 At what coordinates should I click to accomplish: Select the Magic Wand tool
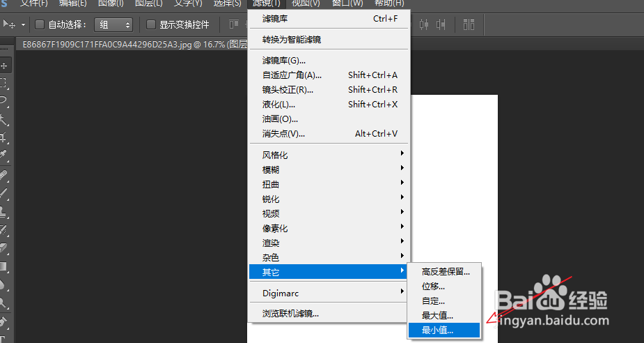[3, 119]
